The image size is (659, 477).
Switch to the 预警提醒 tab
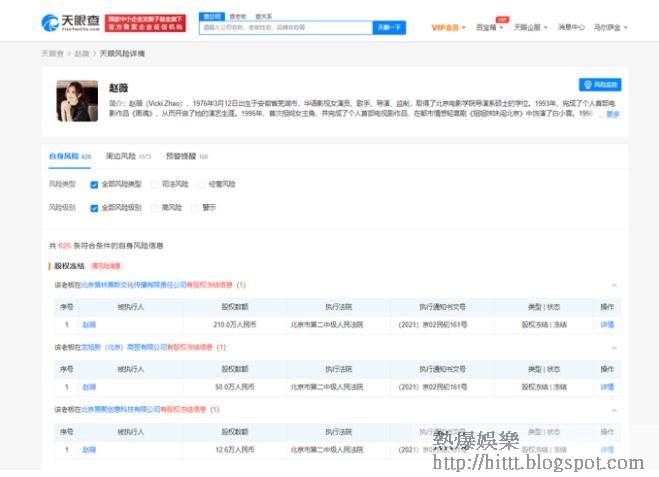tap(187, 156)
